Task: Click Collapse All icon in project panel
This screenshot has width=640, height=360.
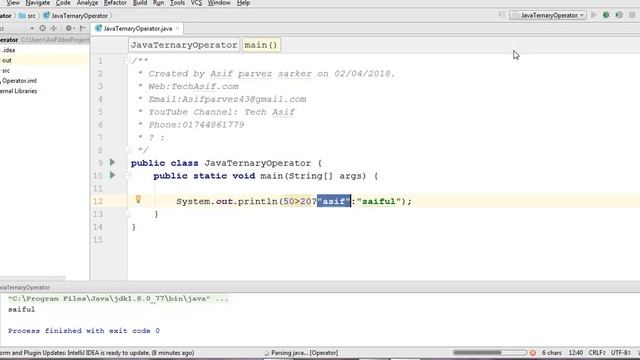Action: pyautogui.click(x=53, y=28)
